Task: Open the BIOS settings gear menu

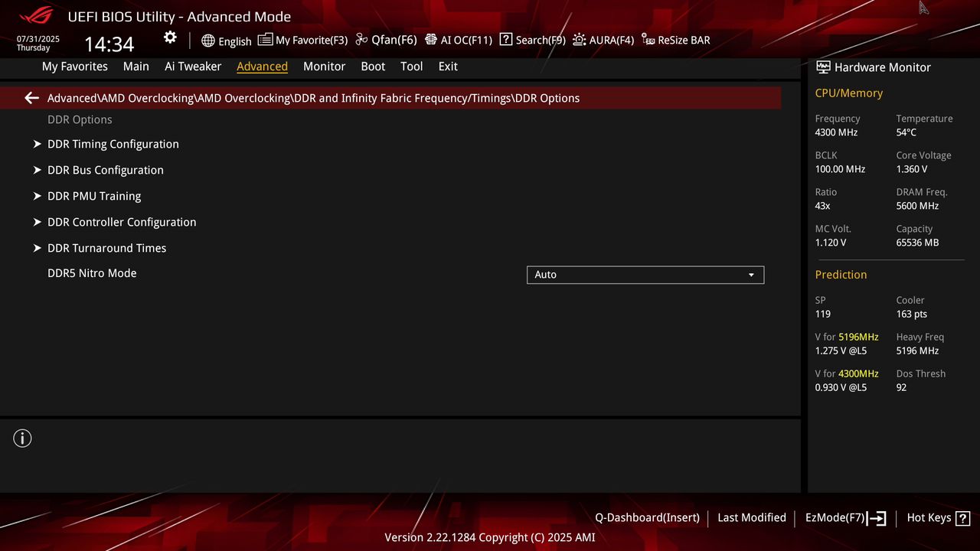Action: [169, 37]
